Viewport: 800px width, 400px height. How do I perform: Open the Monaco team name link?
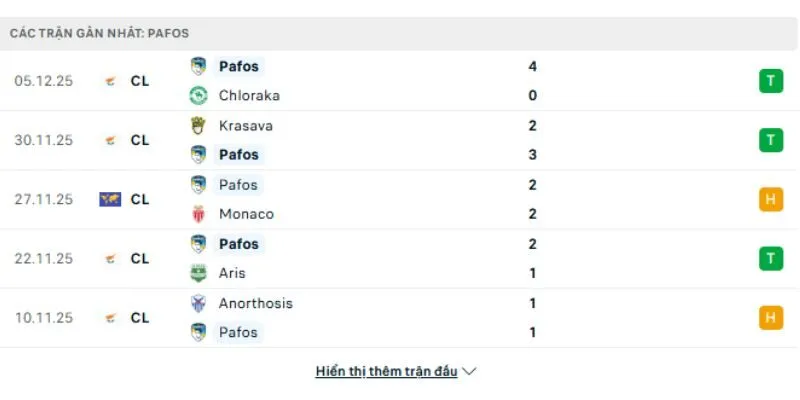click(x=245, y=214)
